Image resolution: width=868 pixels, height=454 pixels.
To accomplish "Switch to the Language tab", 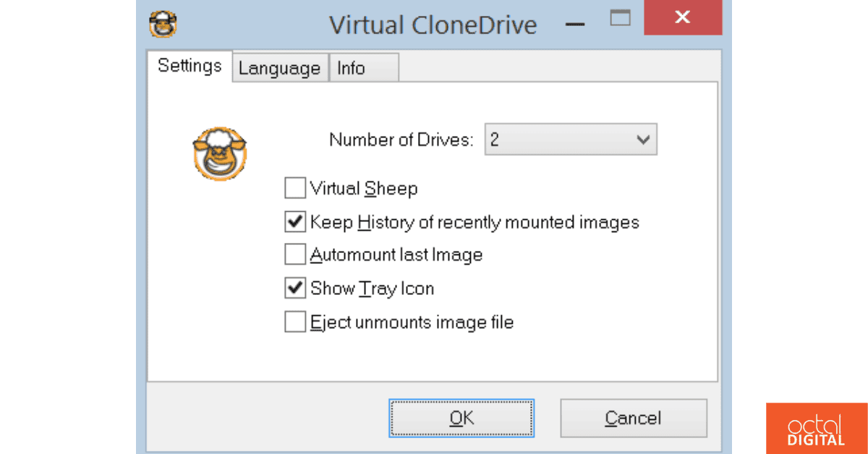I will (x=279, y=67).
